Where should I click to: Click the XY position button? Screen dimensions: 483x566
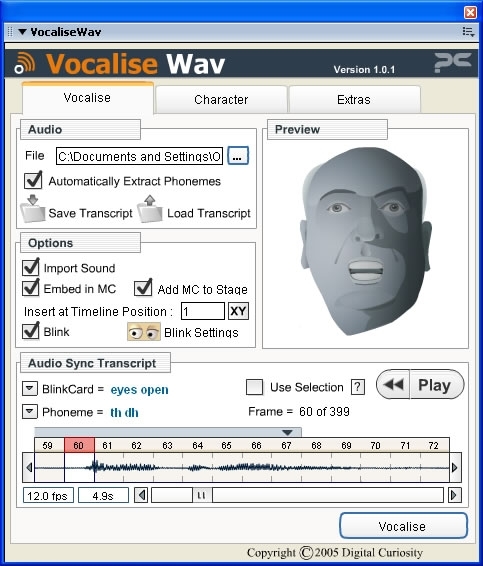[x=239, y=311]
